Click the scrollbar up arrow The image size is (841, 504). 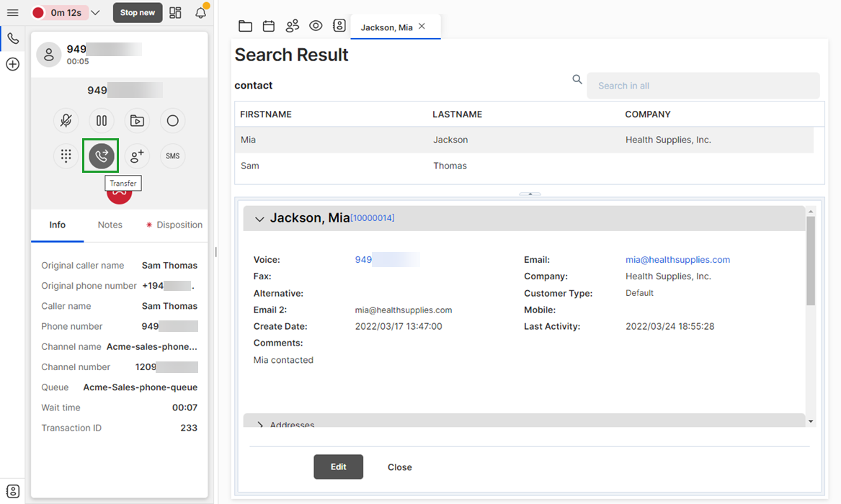pyautogui.click(x=811, y=212)
